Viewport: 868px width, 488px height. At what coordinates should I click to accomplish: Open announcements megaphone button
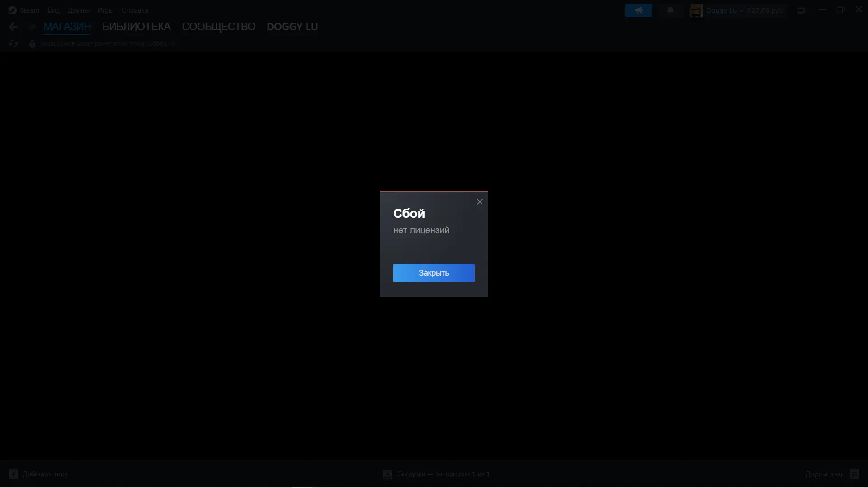(x=638, y=10)
